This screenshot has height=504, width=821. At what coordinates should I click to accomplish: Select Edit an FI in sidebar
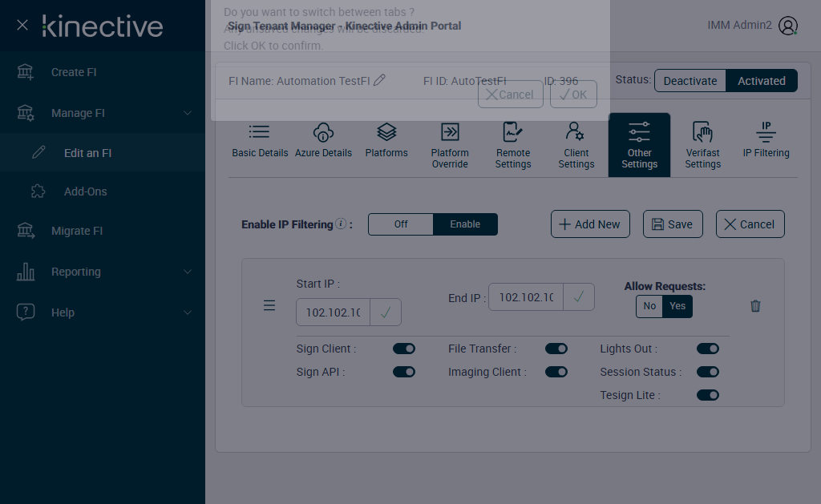point(103,153)
